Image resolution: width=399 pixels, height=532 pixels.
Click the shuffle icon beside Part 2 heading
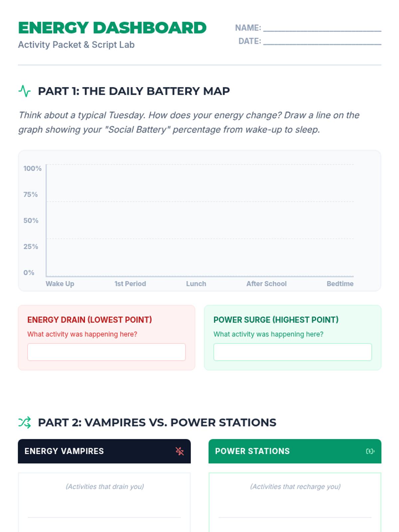pyautogui.click(x=25, y=423)
